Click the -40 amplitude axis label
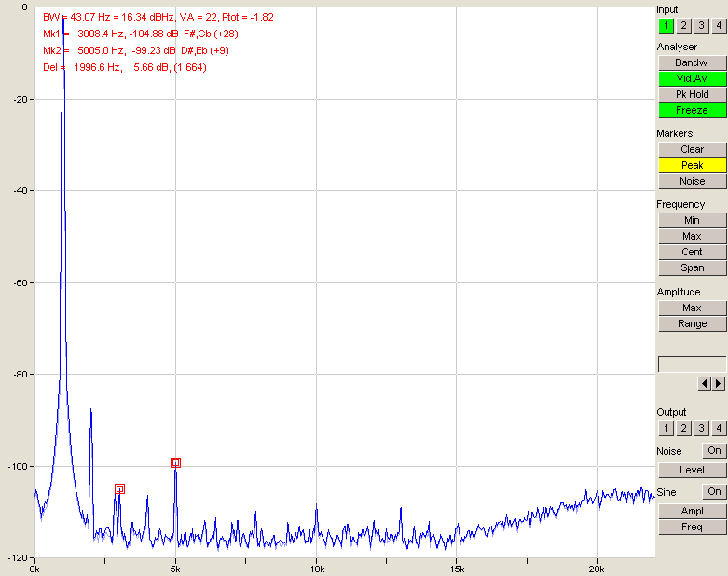This screenshot has width=728, height=576. (x=21, y=191)
